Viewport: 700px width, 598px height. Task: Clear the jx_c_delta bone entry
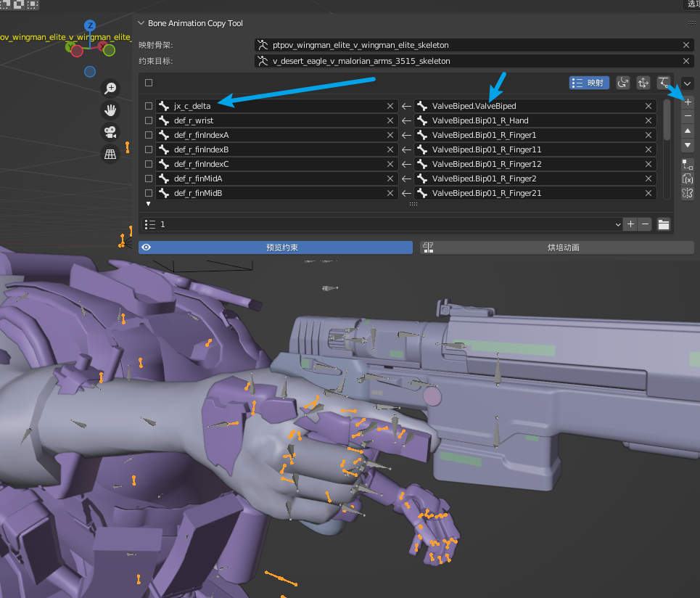click(390, 106)
